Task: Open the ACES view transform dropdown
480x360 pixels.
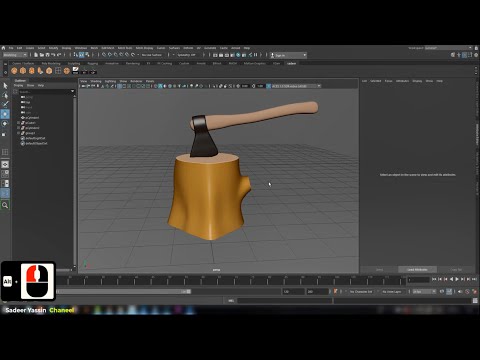Action: (x=296, y=86)
